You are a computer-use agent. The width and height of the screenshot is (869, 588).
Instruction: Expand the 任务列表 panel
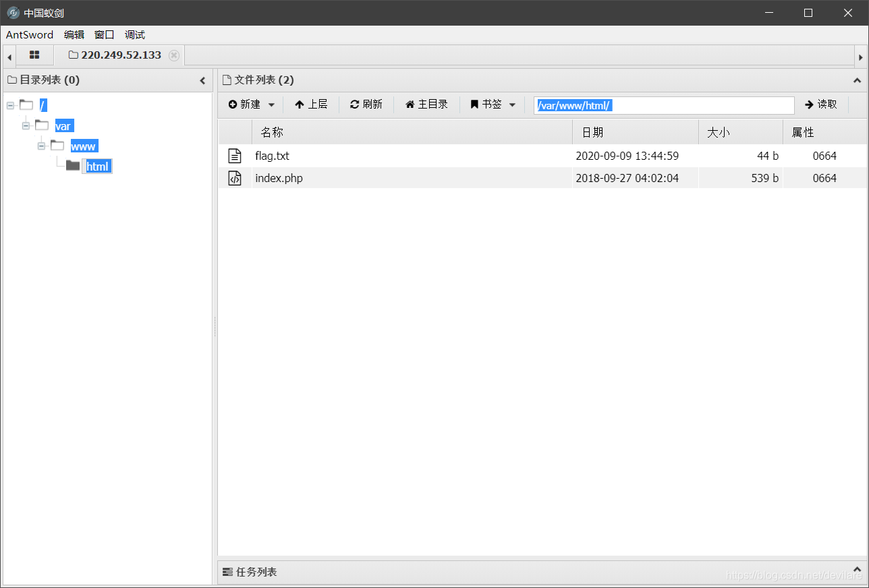tap(857, 570)
